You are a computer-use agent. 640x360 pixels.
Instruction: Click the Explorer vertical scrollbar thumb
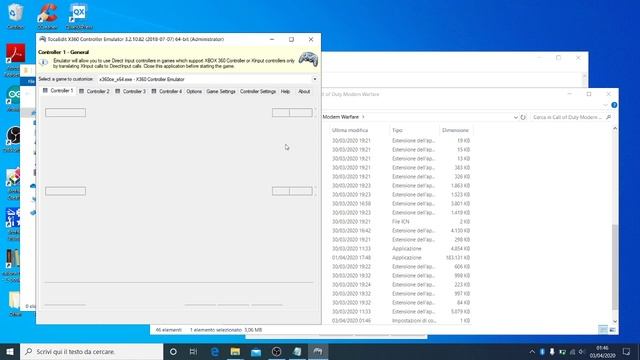[x=615, y=267]
